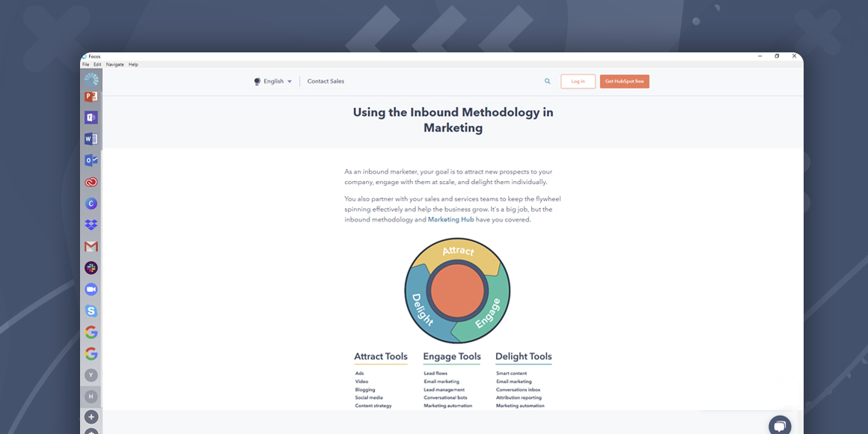Open the English language selector

coord(272,81)
